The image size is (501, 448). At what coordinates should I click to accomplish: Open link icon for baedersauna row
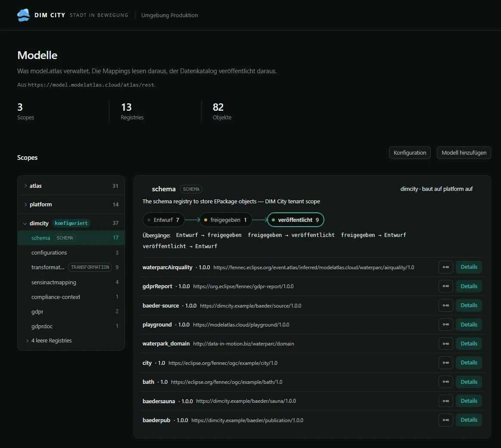pyautogui.click(x=446, y=401)
